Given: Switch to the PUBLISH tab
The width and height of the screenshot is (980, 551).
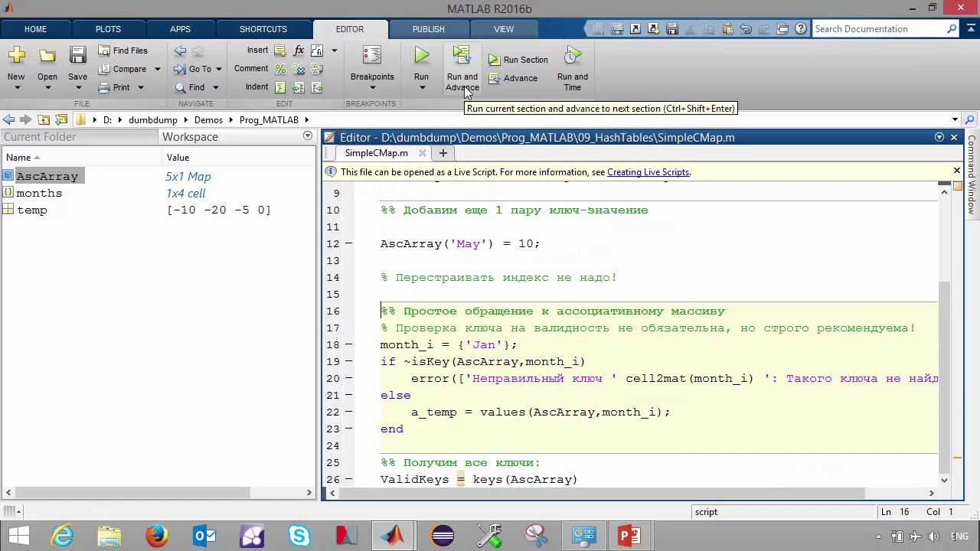Looking at the screenshot, I should tap(428, 29).
